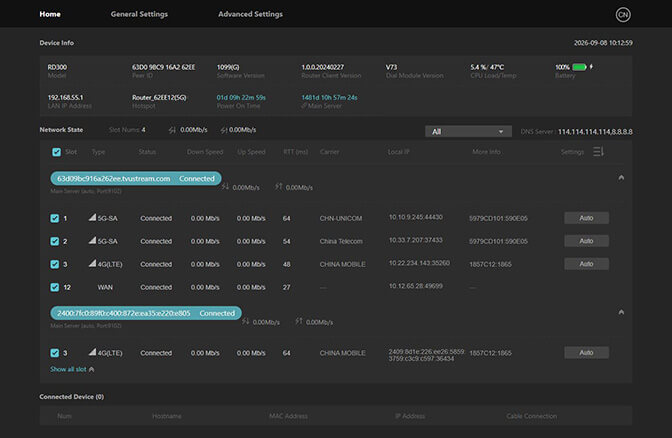Click download icon beside tvustream.com server
The image size is (672, 438).
(225, 186)
